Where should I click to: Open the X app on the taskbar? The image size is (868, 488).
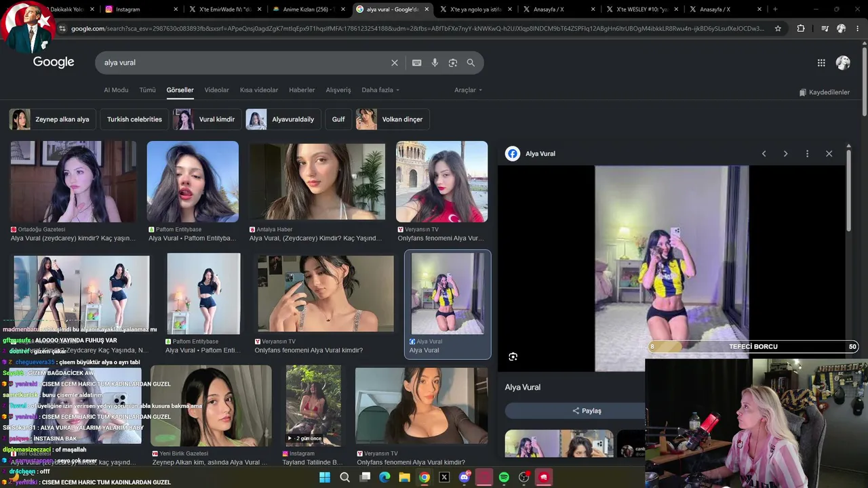point(444,477)
